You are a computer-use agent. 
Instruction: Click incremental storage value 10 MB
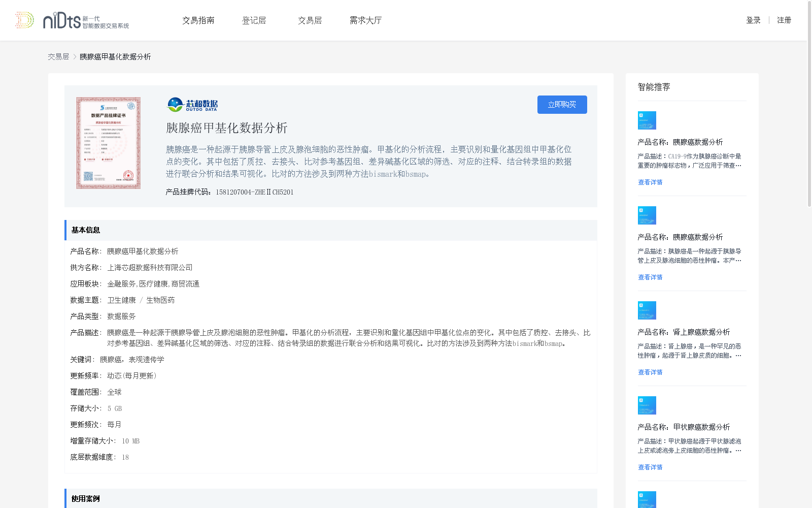(130, 441)
